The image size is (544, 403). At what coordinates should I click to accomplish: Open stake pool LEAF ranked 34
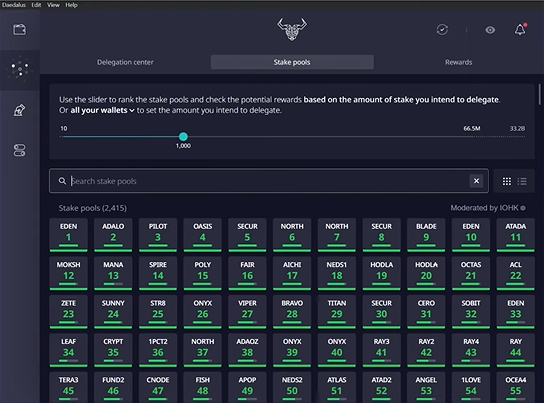point(68,350)
